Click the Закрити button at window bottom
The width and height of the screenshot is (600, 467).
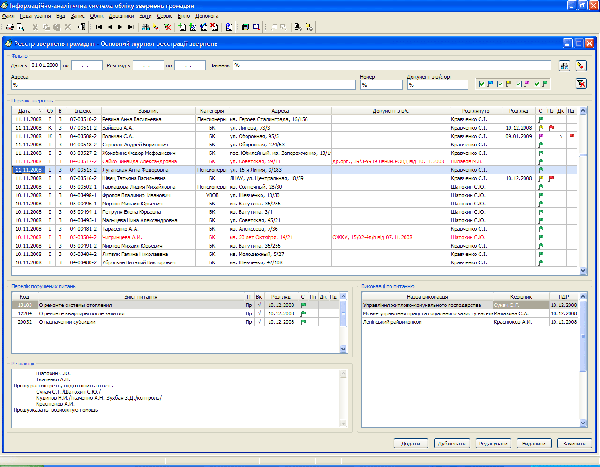pyautogui.click(x=573, y=442)
